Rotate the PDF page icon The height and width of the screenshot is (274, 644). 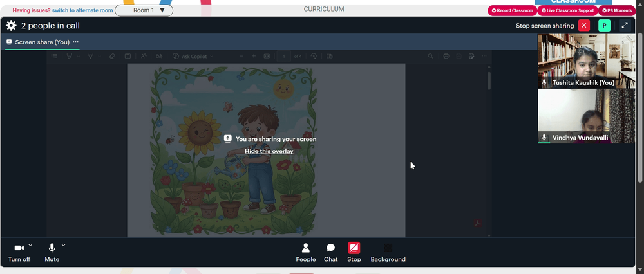314,56
